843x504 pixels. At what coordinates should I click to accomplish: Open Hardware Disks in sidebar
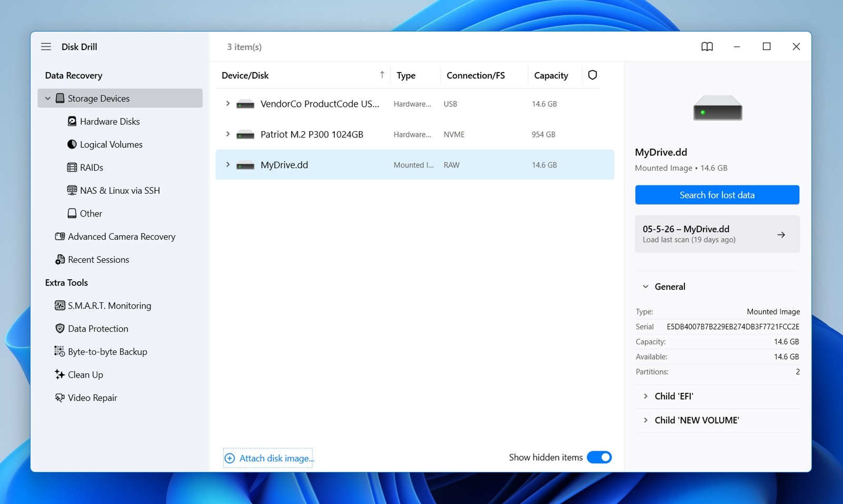coord(110,122)
